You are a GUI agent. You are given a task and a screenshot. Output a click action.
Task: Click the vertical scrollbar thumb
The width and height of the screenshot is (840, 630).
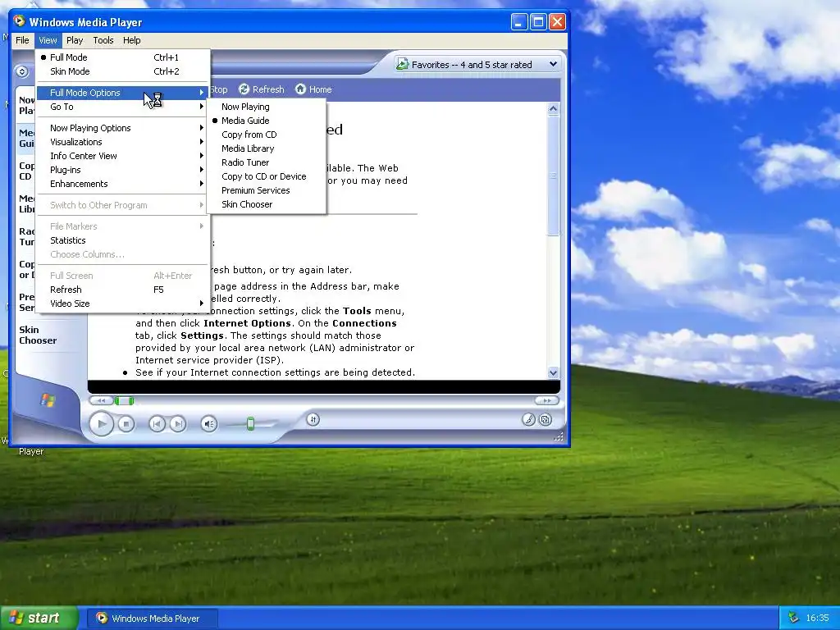coord(554,176)
